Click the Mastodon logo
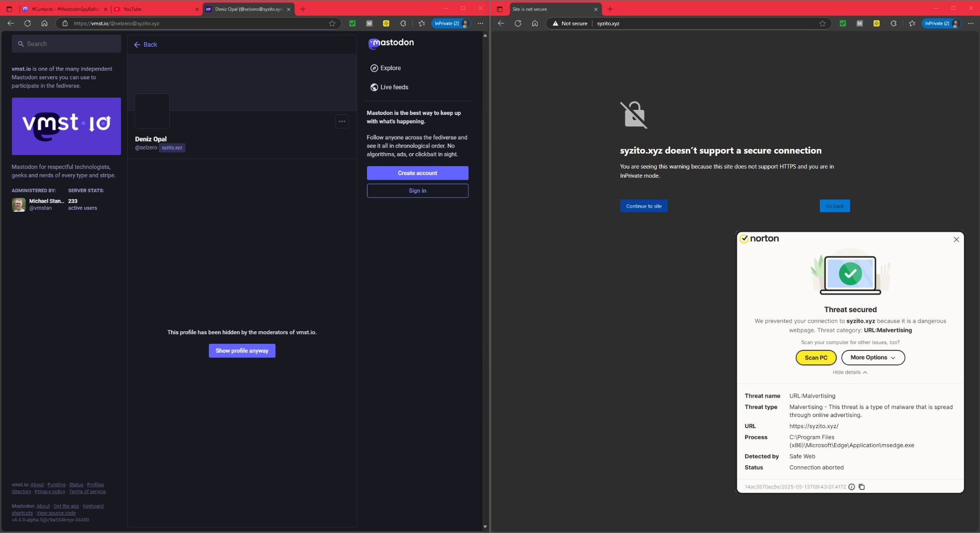 click(391, 43)
